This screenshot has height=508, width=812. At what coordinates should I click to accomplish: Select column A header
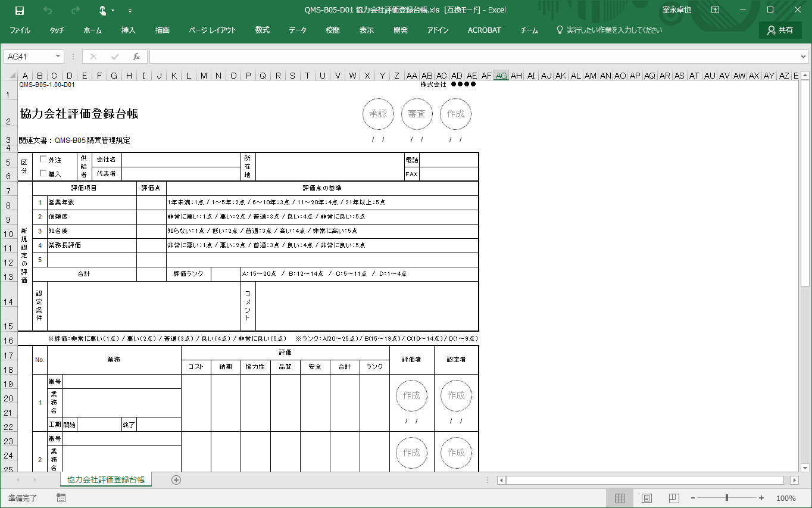[x=25, y=76]
